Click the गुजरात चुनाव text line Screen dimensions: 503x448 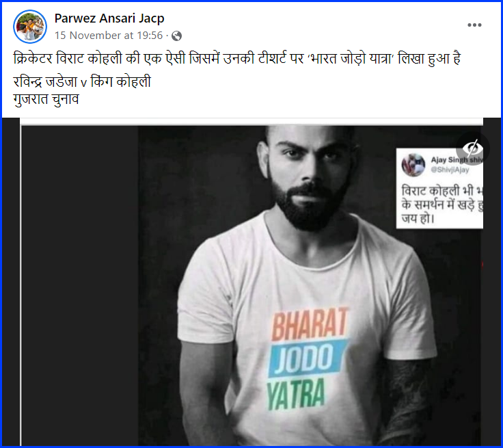[46, 100]
